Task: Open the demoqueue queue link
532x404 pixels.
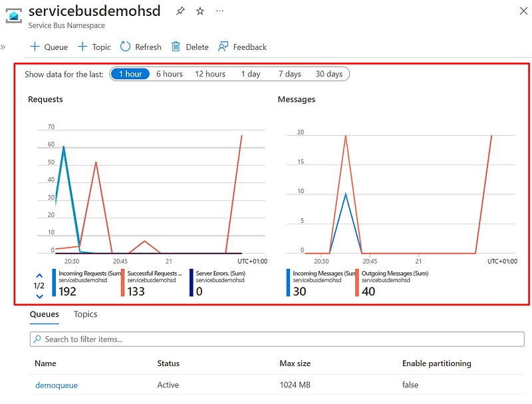Action: (x=57, y=385)
